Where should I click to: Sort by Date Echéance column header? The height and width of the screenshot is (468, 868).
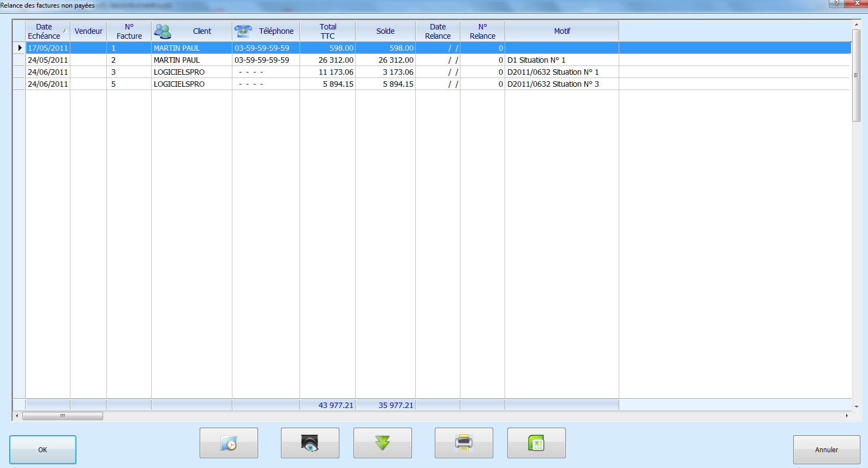[x=44, y=31]
